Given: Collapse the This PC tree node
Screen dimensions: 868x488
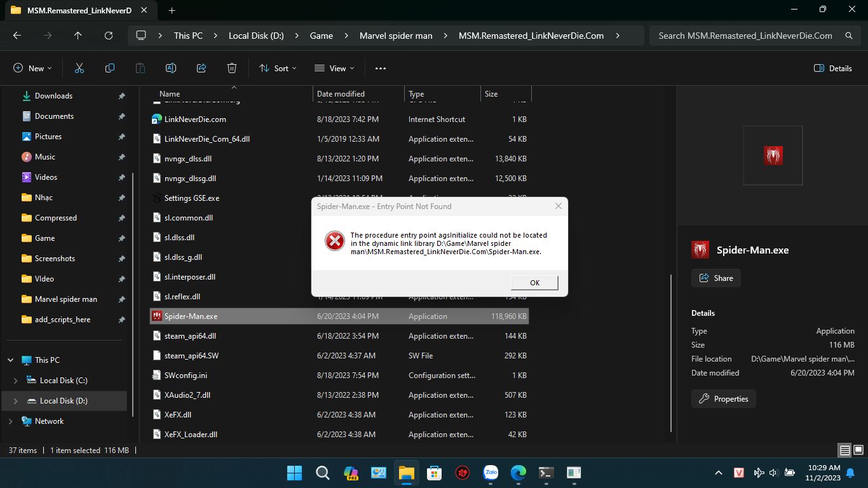Looking at the screenshot, I should [x=10, y=360].
